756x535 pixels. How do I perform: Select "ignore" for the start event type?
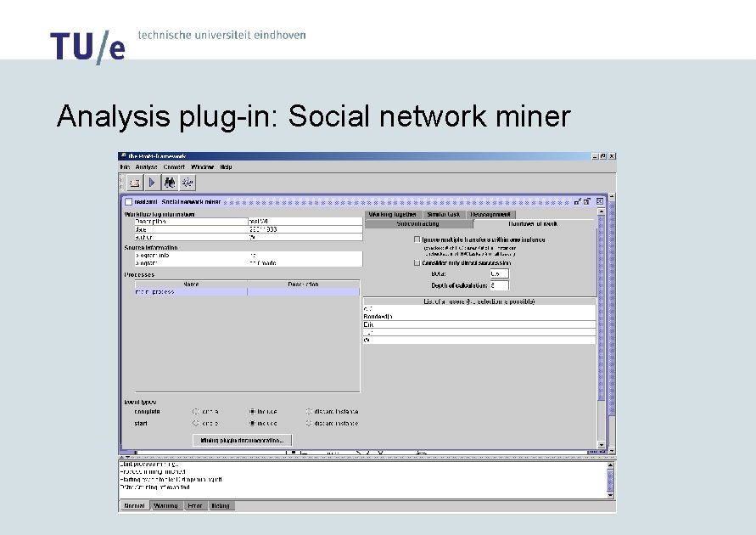pos(194,424)
